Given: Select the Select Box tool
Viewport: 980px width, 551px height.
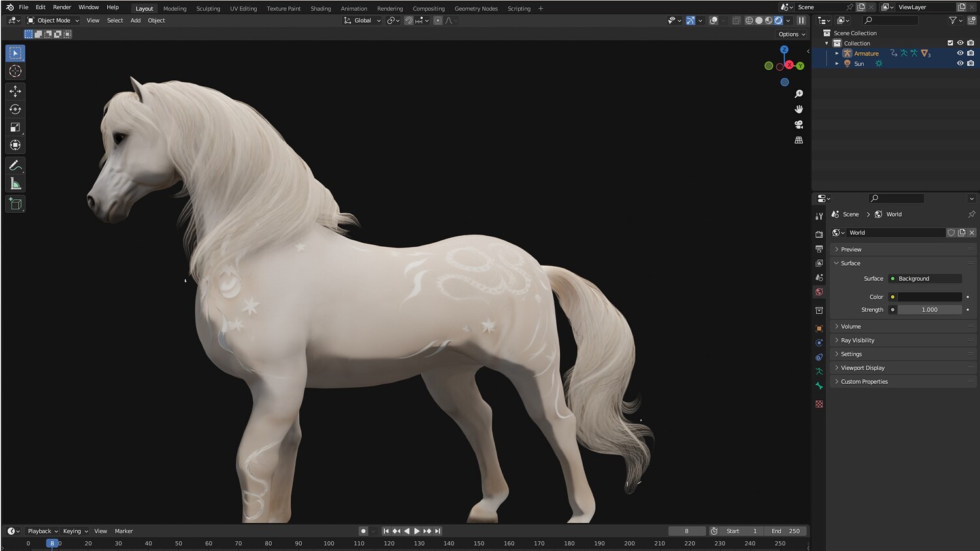Looking at the screenshot, I should [x=16, y=53].
